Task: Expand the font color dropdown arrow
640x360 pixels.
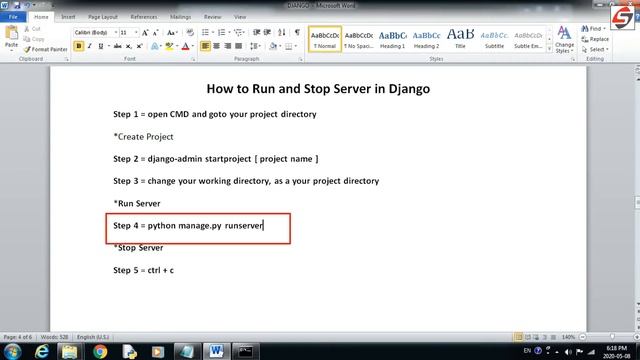Action: pyautogui.click(x=193, y=46)
